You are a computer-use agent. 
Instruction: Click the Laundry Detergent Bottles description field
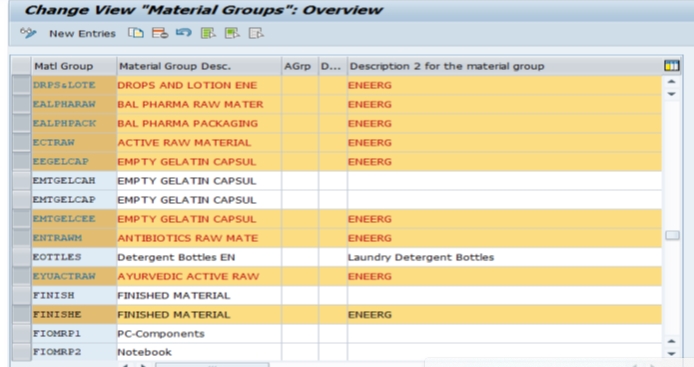[x=504, y=257]
